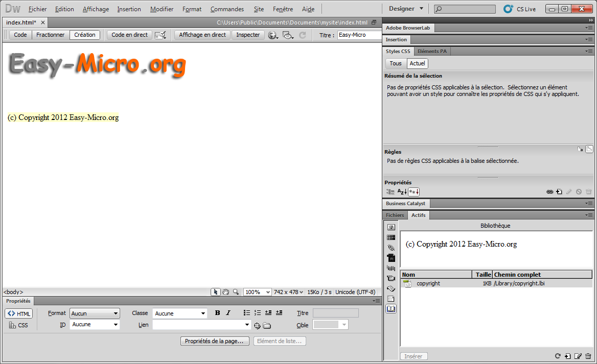Show list view (A-Z) in CSS Properties

click(402, 191)
